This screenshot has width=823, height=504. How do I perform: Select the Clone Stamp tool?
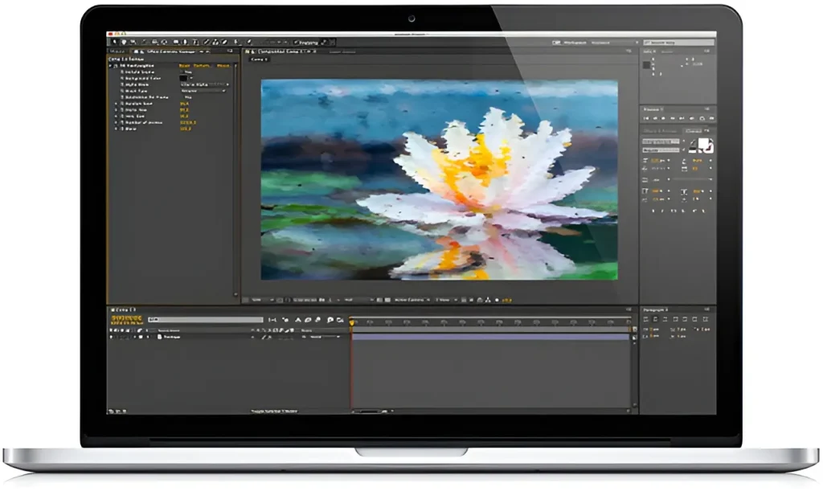point(215,42)
